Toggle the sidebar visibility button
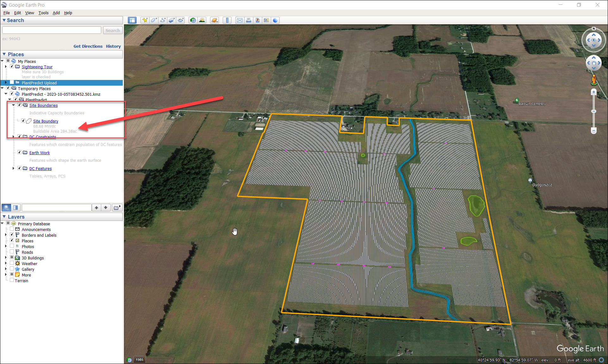Viewport: 608px width, 364px height. [x=132, y=20]
